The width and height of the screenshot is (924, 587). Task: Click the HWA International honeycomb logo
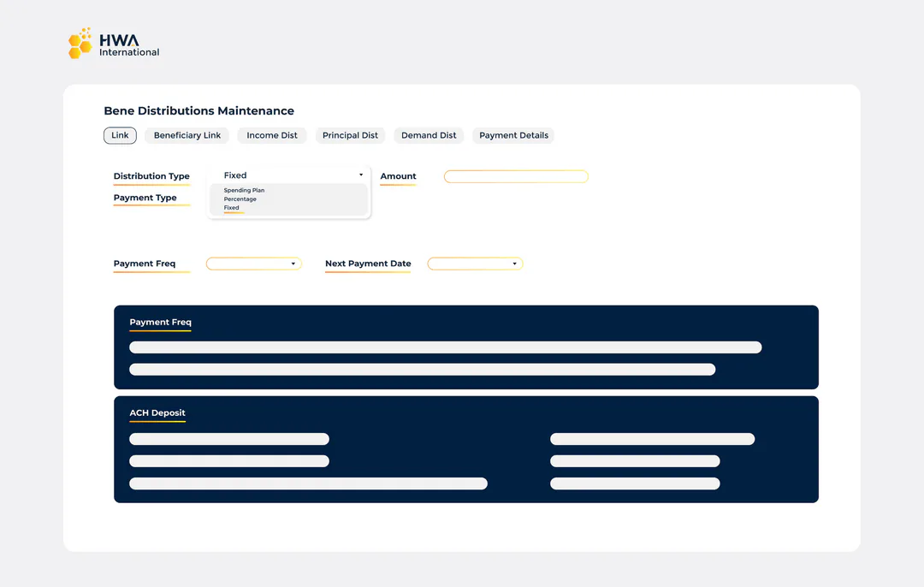point(114,44)
